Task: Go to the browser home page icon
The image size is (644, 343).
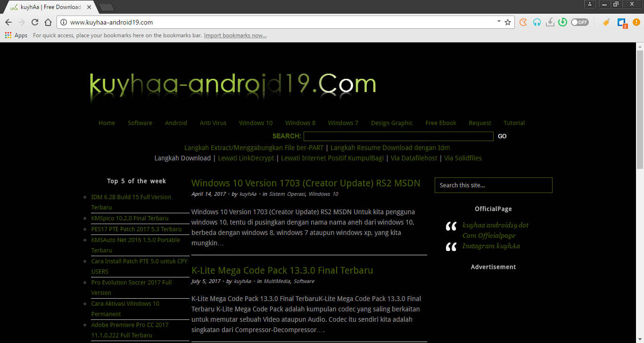Action: coord(48,22)
